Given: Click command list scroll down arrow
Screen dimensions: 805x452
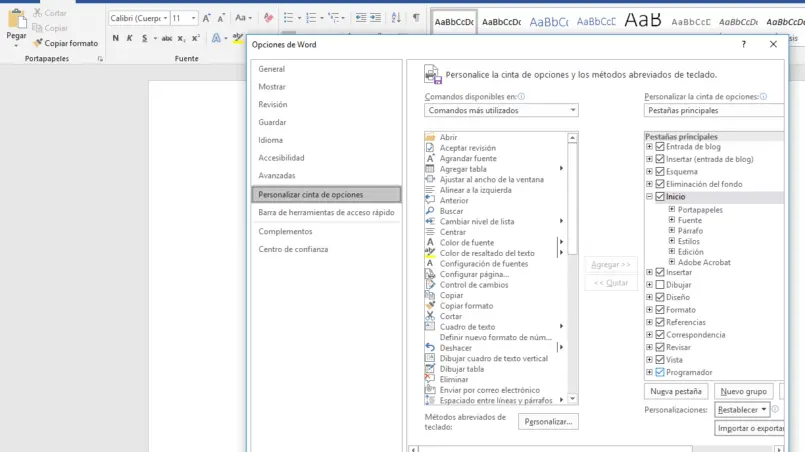Looking at the screenshot, I should click(572, 399).
